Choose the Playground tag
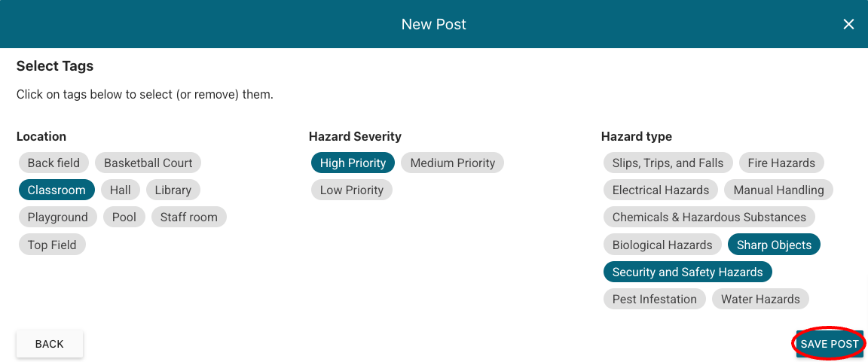Viewport: 868px width, 362px height. [x=58, y=218]
